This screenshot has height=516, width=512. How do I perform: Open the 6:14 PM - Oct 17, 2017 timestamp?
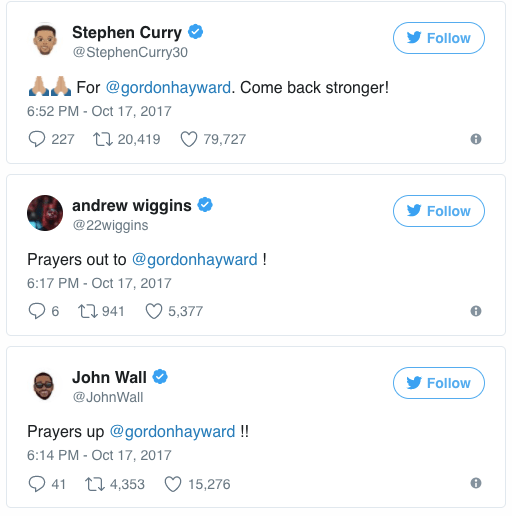click(x=99, y=455)
